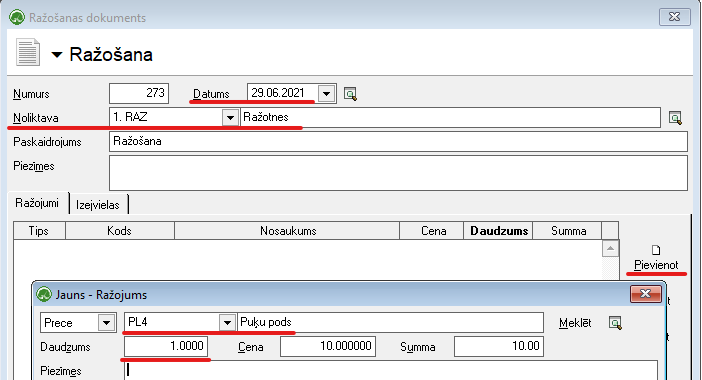This screenshot has width=702, height=380.
Task: Click the Cena field with 10.000000
Action: [x=328, y=346]
